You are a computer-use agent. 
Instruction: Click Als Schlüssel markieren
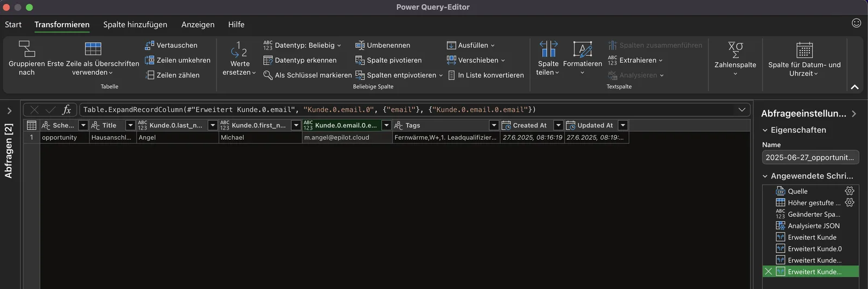[x=307, y=75]
